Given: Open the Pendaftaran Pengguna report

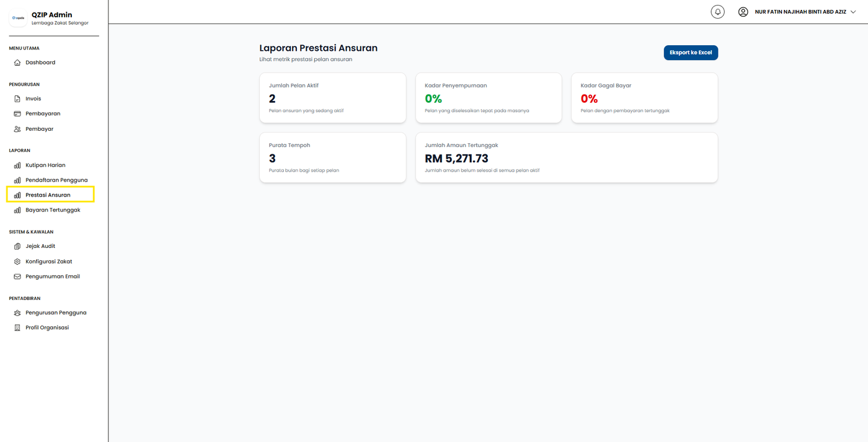Looking at the screenshot, I should (x=56, y=180).
